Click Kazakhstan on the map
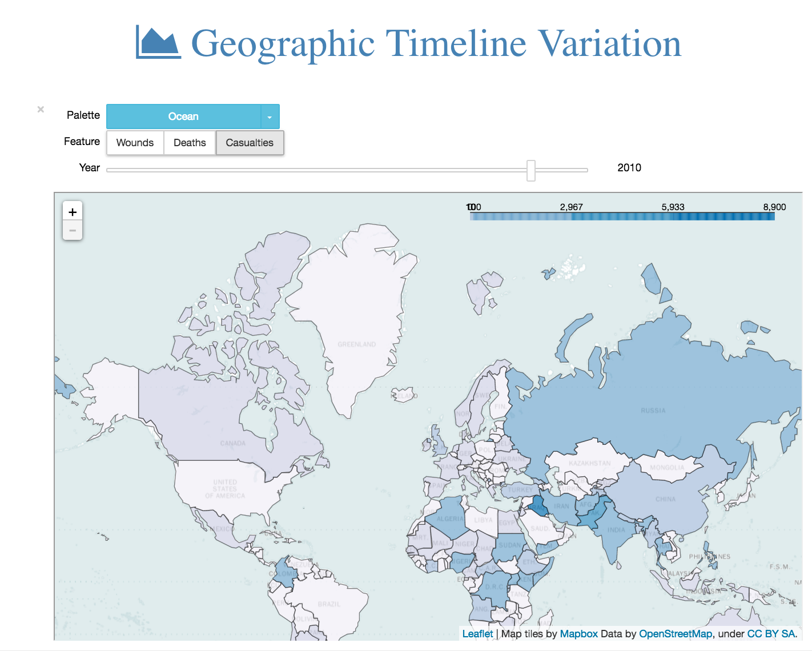 coord(590,463)
